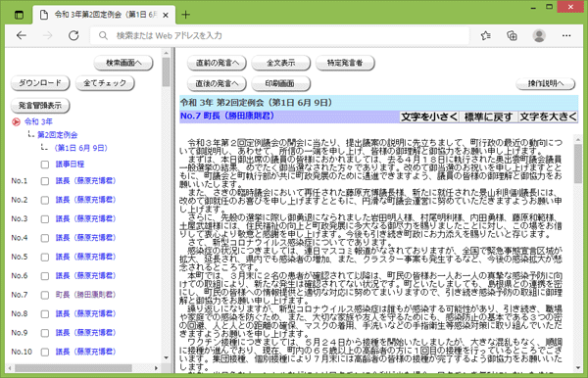Check the No.5 議長 checkbox

[x=45, y=258]
